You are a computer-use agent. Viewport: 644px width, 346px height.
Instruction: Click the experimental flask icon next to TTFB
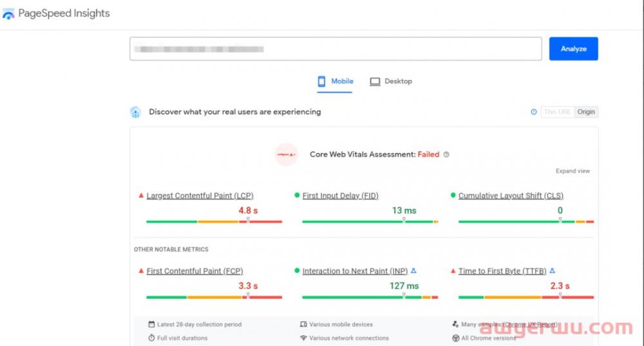tap(552, 271)
